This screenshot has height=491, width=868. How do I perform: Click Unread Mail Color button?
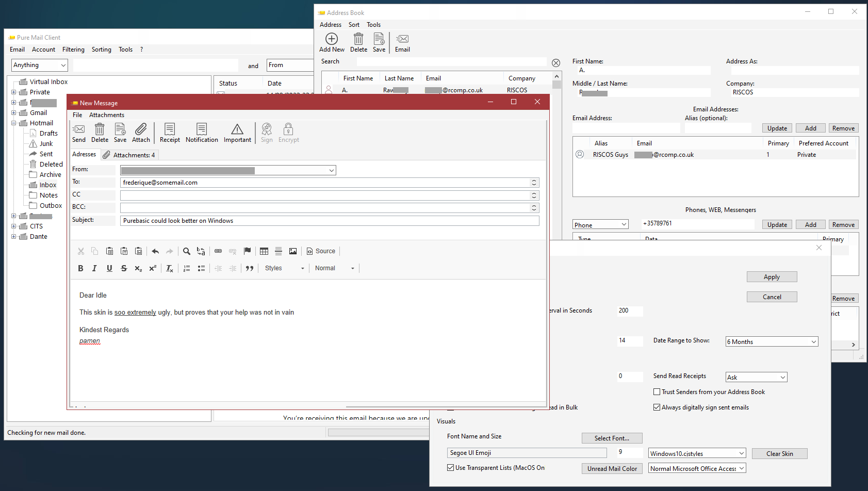point(612,469)
